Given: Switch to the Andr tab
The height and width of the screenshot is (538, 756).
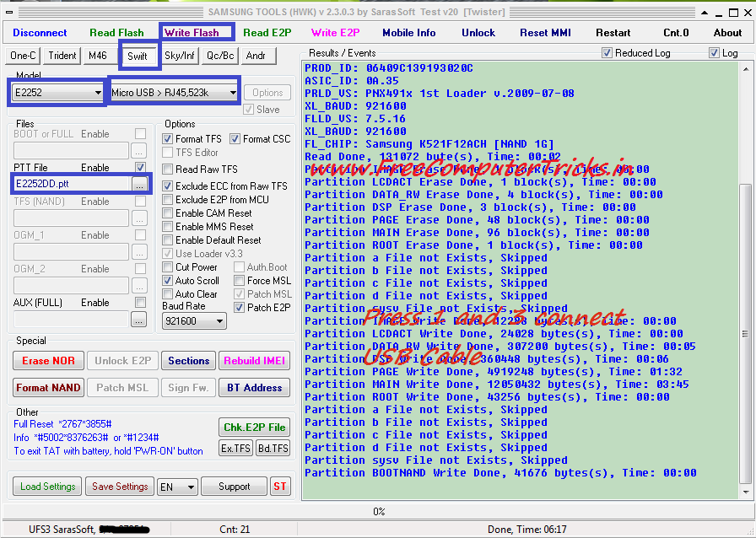Looking at the screenshot, I should (258, 56).
